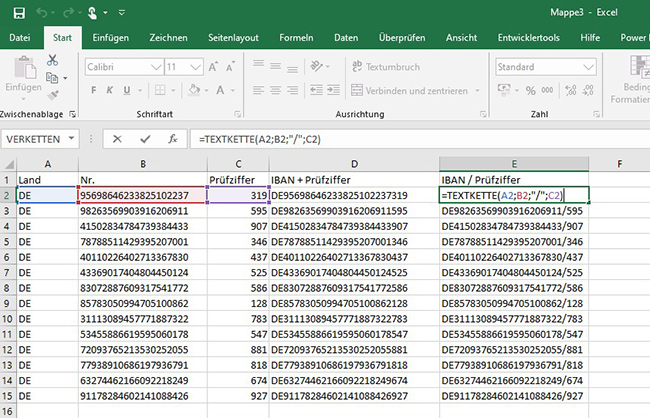Open text orientation button

point(317,66)
